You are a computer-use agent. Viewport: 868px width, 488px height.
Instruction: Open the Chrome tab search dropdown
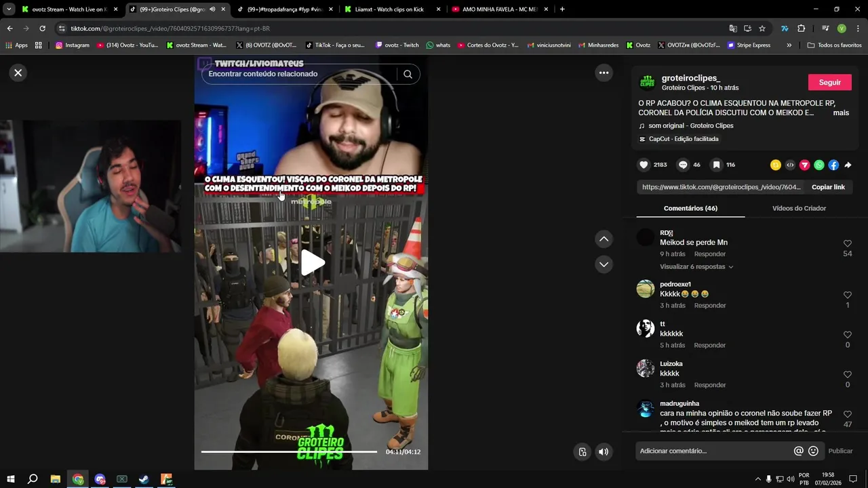pyautogui.click(x=9, y=9)
